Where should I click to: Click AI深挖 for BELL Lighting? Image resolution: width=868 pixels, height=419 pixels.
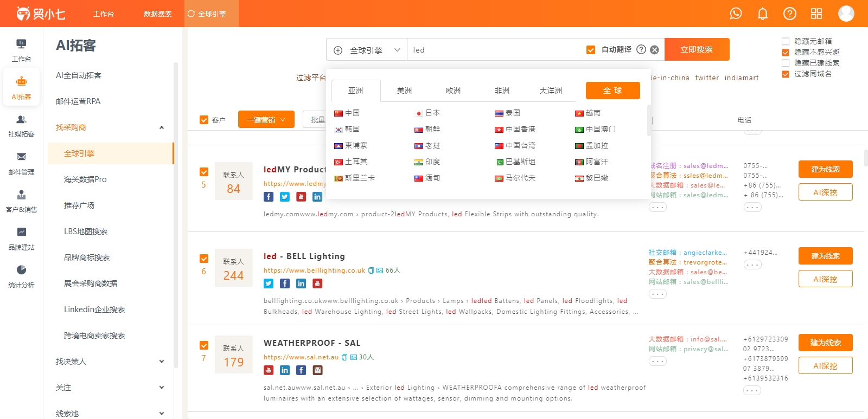826,279
